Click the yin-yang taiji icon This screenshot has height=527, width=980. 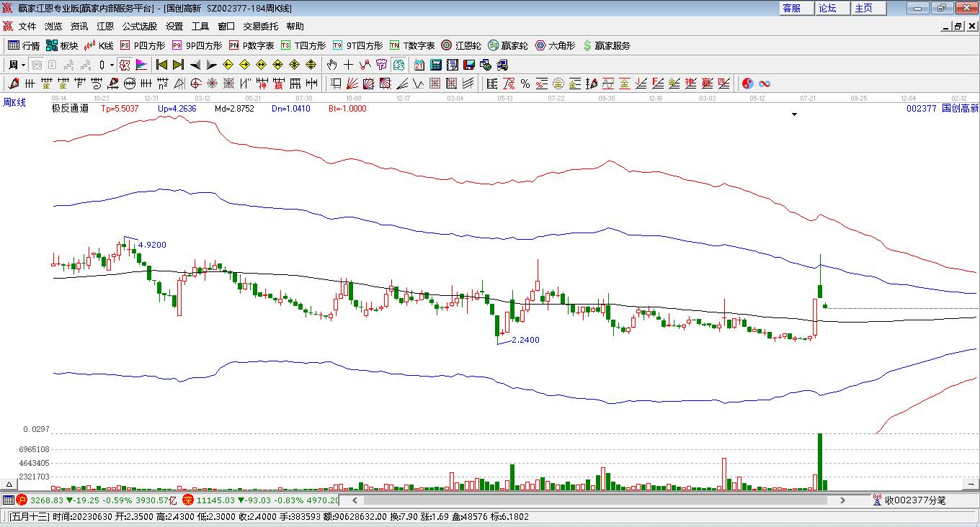pos(748,84)
